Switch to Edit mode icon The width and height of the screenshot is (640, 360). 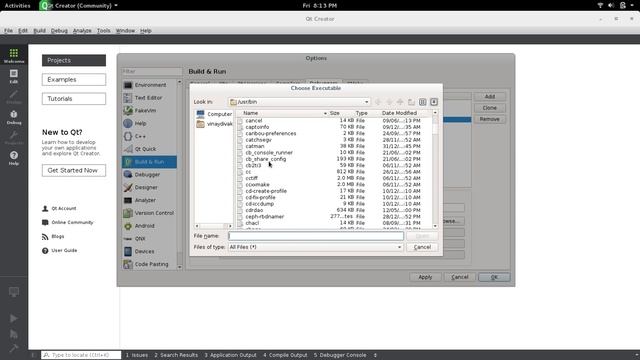tap(14, 76)
